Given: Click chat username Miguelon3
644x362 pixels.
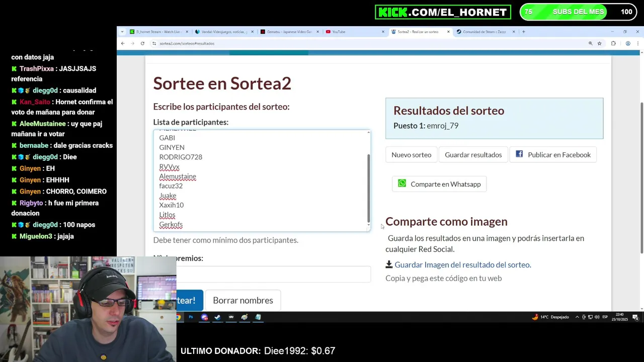Looking at the screenshot, I should pyautogui.click(x=36, y=236).
